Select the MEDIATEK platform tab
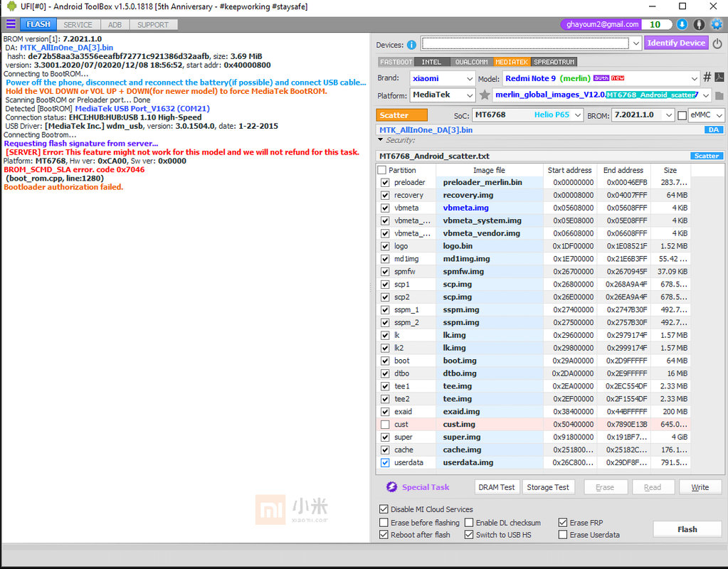Screen dimensions: 728x569 pos(511,62)
